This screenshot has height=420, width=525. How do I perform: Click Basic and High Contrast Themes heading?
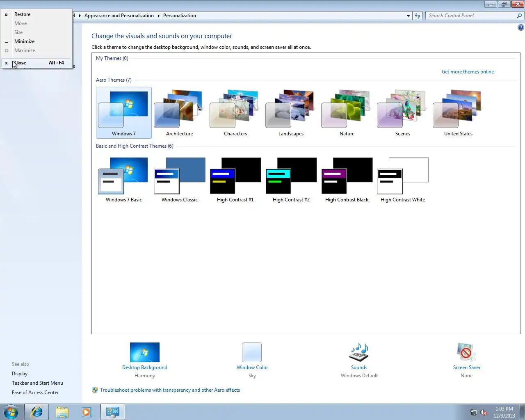[135, 146]
